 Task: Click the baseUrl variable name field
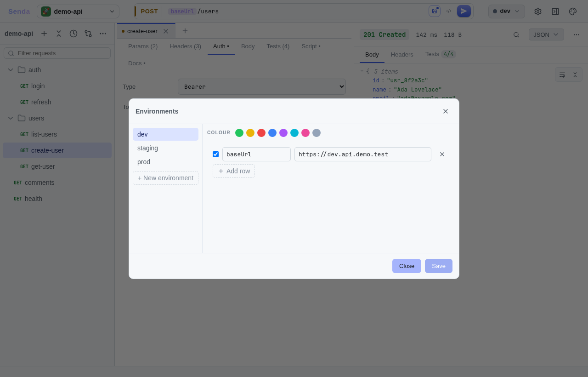coord(256,154)
